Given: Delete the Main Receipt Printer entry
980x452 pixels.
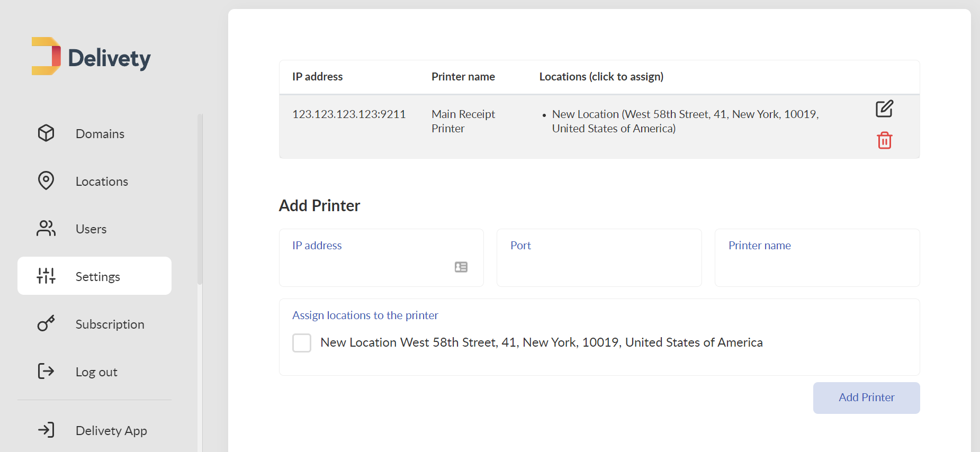Looking at the screenshot, I should pyautogui.click(x=884, y=140).
